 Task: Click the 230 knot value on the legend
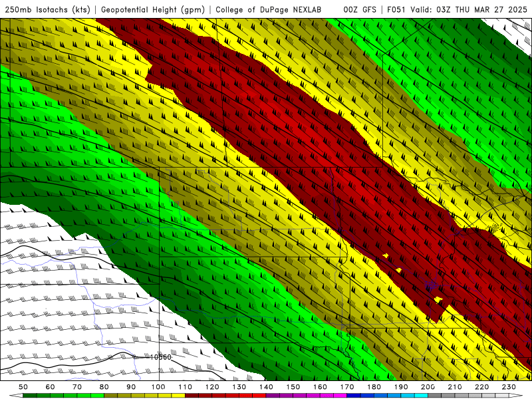pyautogui.click(x=509, y=387)
